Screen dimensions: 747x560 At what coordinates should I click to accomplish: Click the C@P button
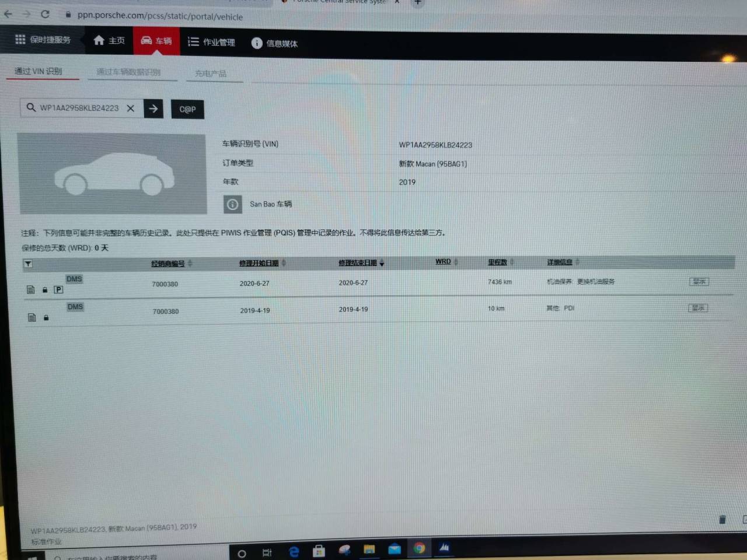coord(187,109)
